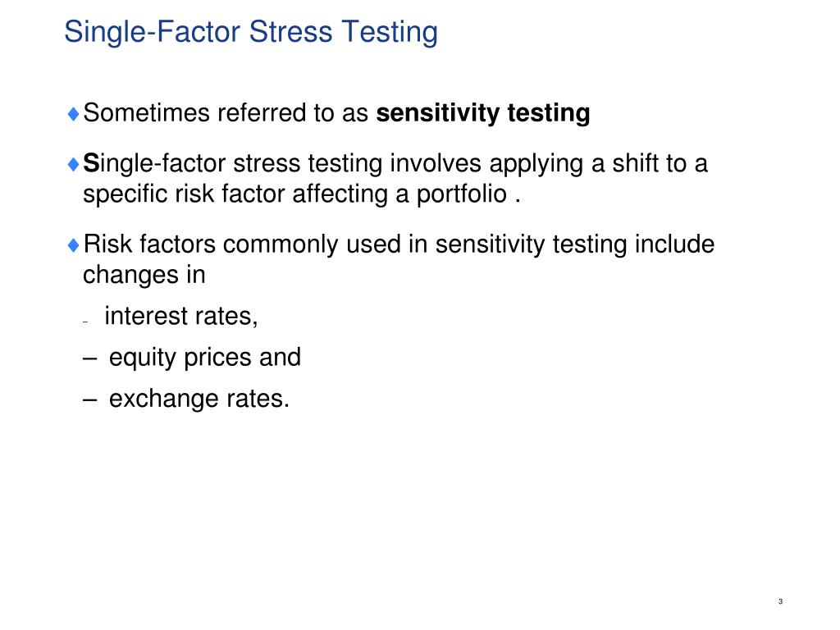Click the text Sometimes referred to as

[x=226, y=113]
